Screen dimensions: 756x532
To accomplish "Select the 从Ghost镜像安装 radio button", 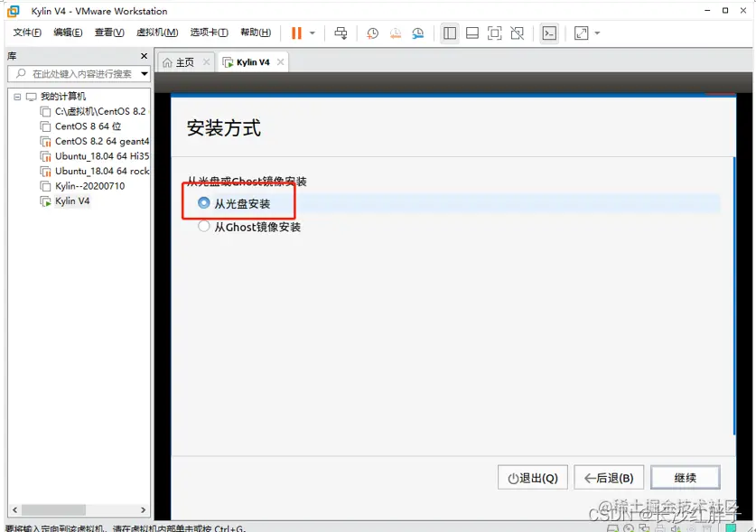I will [203, 228].
